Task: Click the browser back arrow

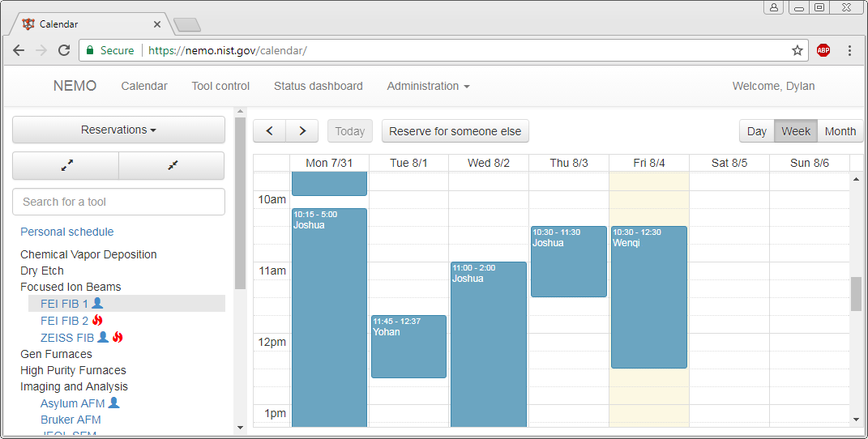Action: [19, 50]
